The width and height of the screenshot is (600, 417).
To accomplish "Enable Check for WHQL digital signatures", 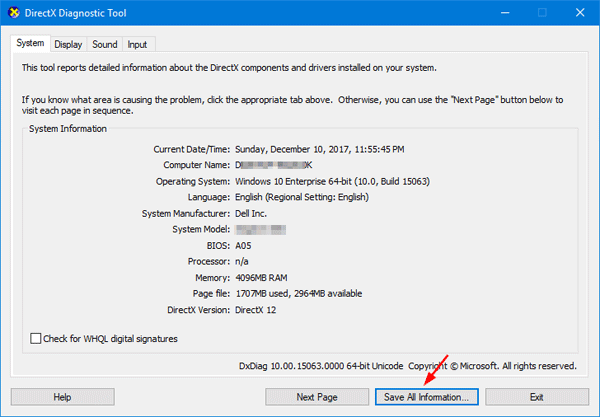I will point(36,339).
